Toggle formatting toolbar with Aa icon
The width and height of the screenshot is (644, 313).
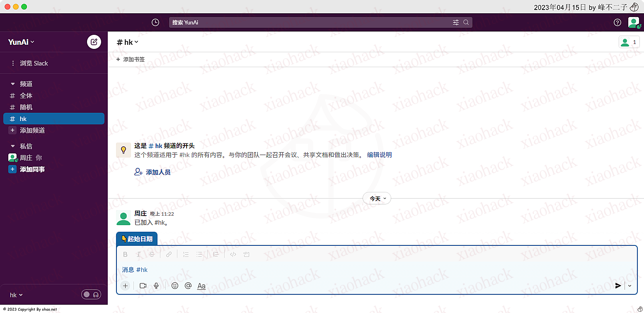tap(201, 286)
